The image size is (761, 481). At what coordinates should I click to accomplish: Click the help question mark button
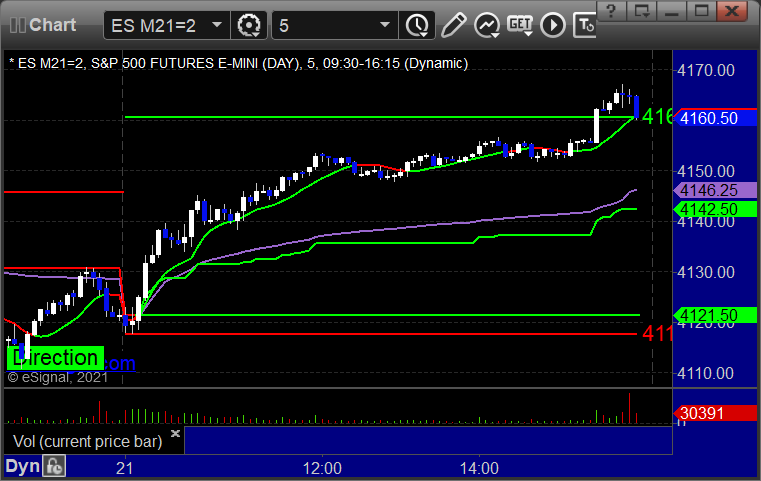pyautogui.click(x=611, y=11)
